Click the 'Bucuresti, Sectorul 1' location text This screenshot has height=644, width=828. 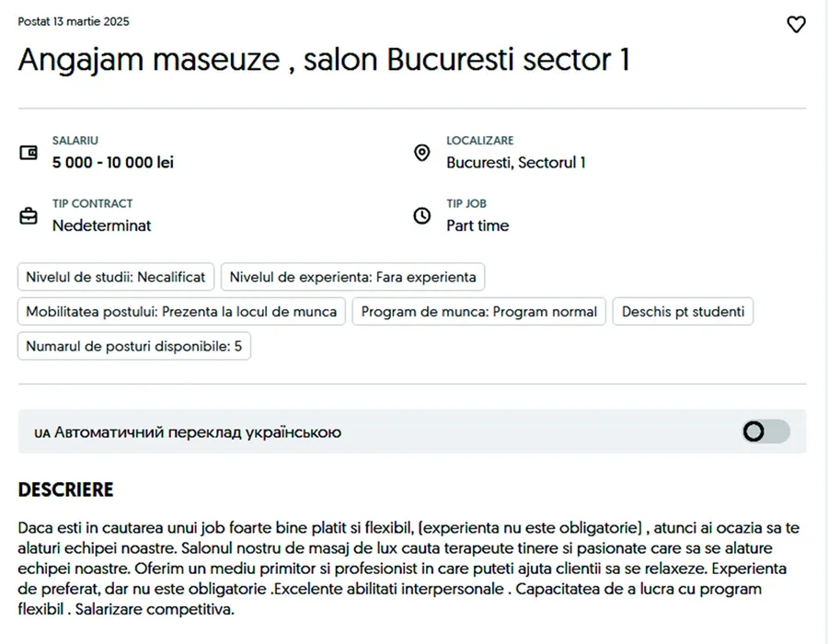[516, 163]
